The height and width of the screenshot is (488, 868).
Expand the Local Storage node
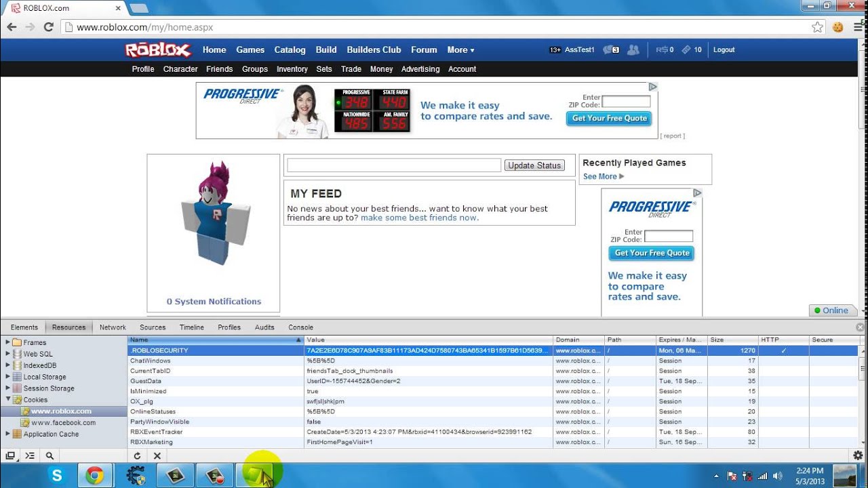(x=8, y=377)
